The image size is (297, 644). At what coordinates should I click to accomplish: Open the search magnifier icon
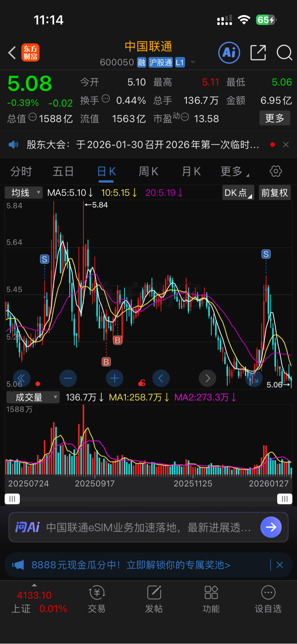284,53
